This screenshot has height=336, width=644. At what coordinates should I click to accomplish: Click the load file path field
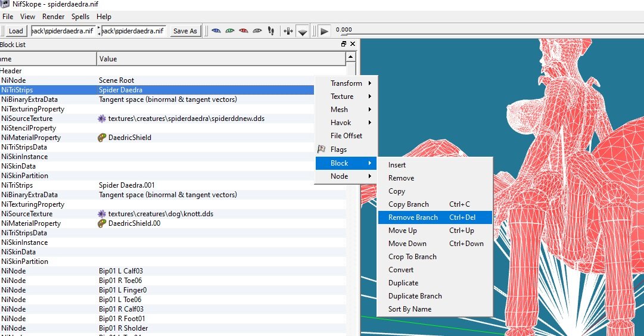tap(63, 31)
